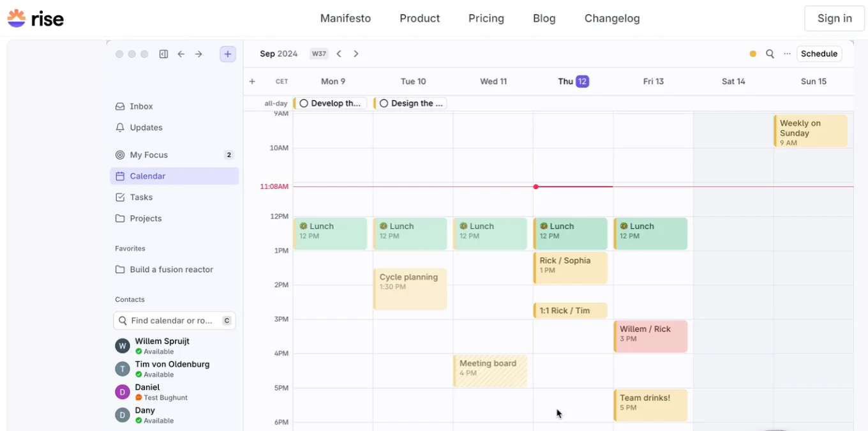Click the forward arrow to go next week

pyautogui.click(x=355, y=54)
